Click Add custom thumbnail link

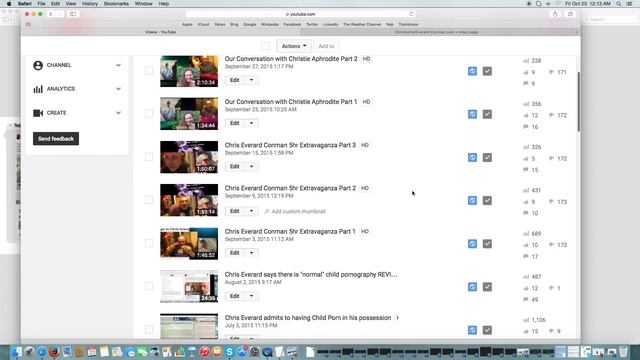[295, 211]
